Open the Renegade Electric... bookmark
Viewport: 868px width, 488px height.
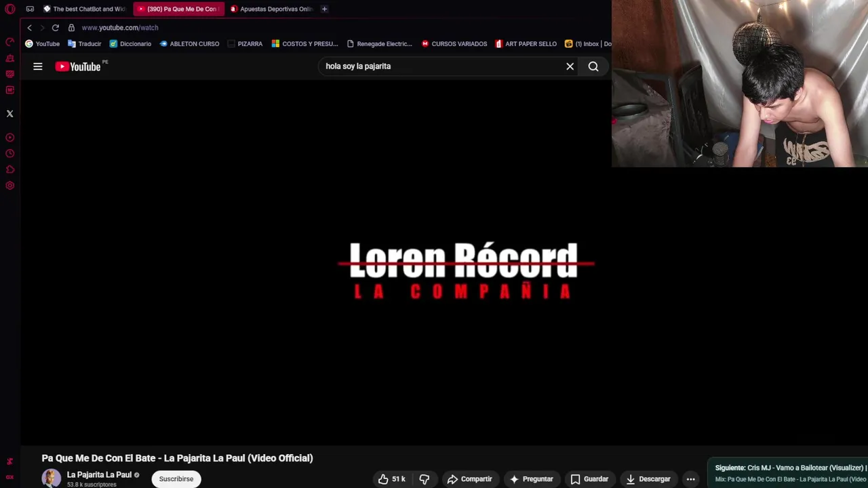[x=379, y=43]
